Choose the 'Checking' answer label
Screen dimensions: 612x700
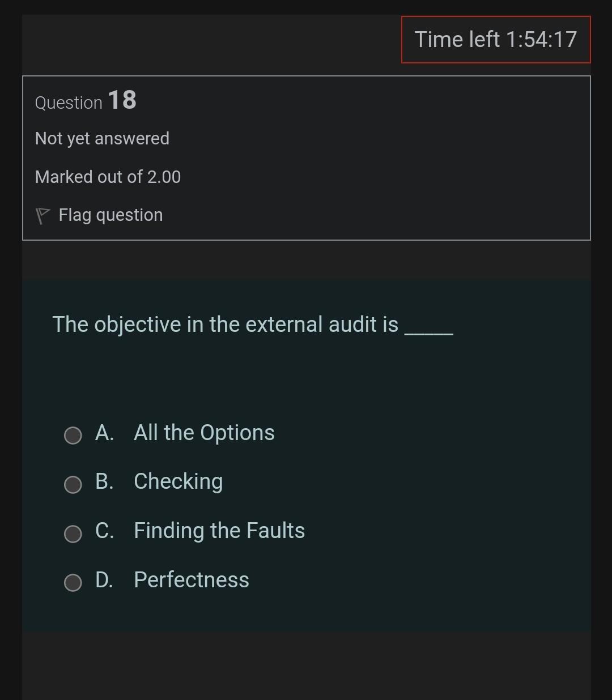coord(178,481)
